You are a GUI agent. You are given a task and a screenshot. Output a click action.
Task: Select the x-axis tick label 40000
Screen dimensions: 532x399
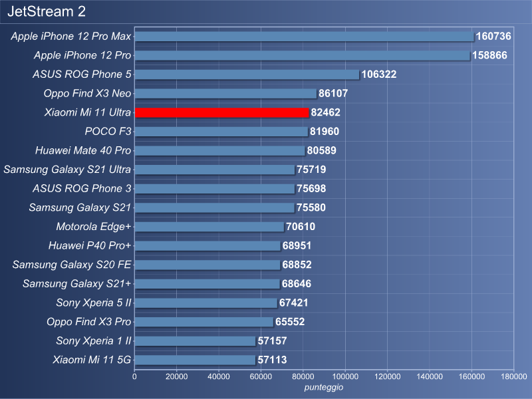click(x=219, y=376)
